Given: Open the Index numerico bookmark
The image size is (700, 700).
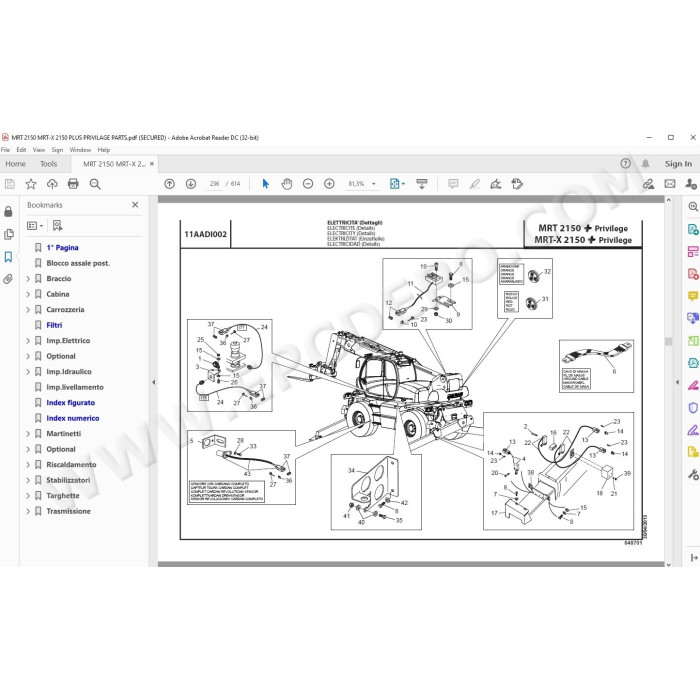Looking at the screenshot, I should pyautogui.click(x=73, y=418).
